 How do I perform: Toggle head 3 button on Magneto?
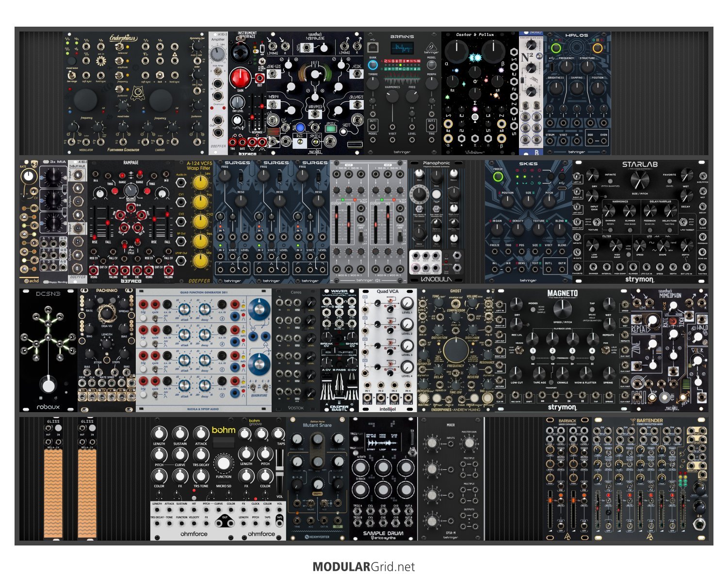572,351
